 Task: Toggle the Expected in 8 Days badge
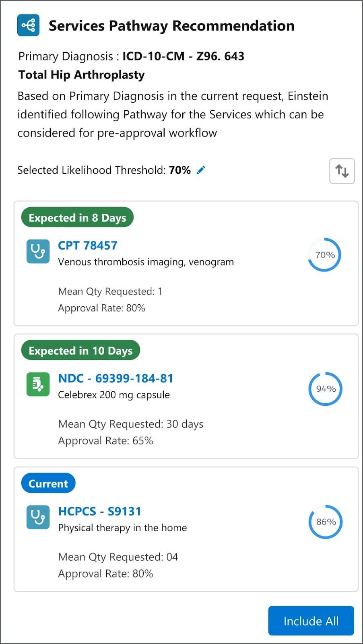pos(77,217)
